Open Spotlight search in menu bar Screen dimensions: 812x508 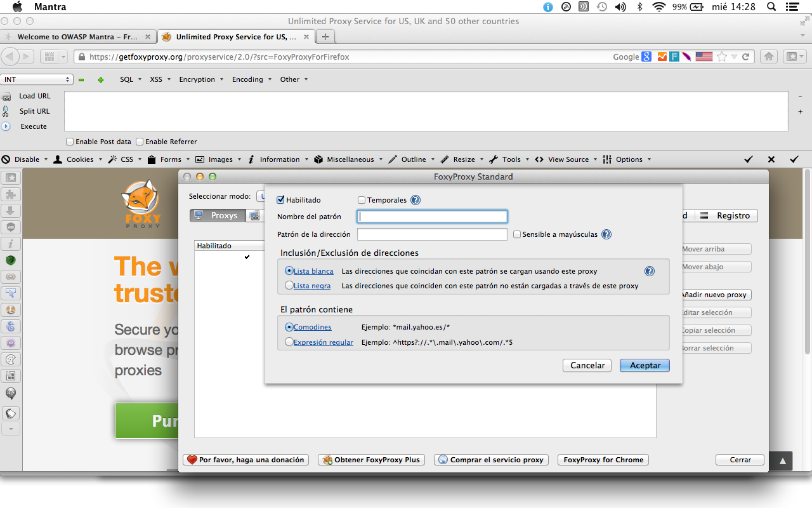point(772,7)
